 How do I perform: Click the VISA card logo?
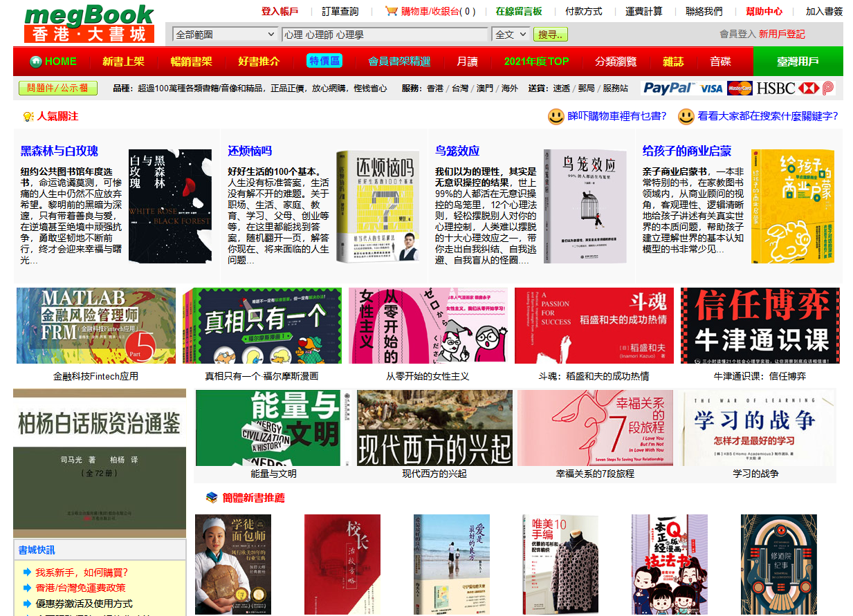click(x=711, y=88)
